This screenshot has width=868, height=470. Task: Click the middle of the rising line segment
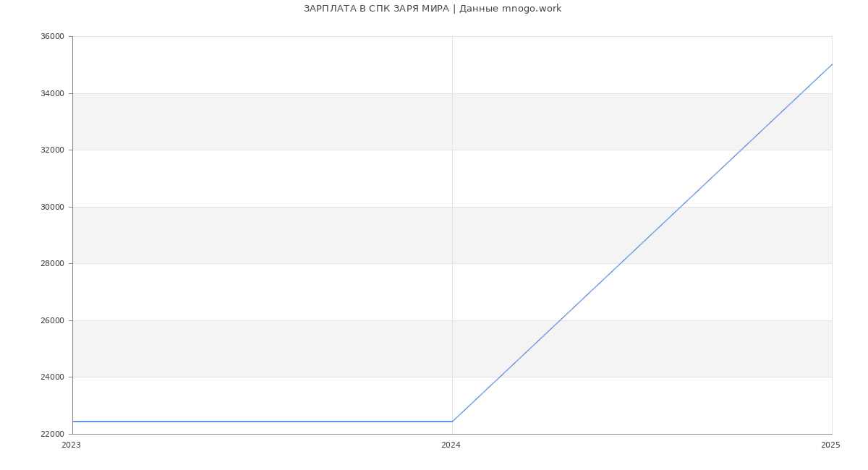click(642, 243)
